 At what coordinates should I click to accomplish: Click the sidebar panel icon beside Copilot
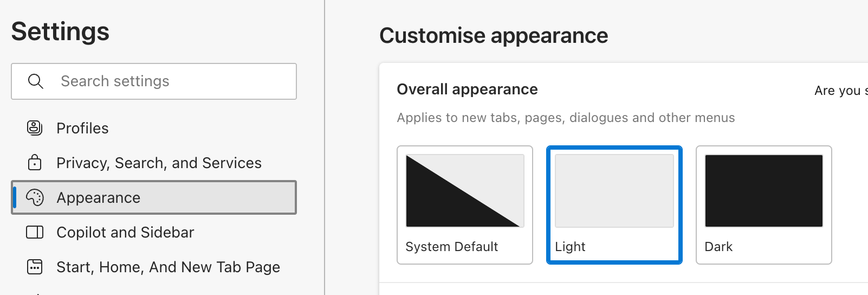point(35,232)
